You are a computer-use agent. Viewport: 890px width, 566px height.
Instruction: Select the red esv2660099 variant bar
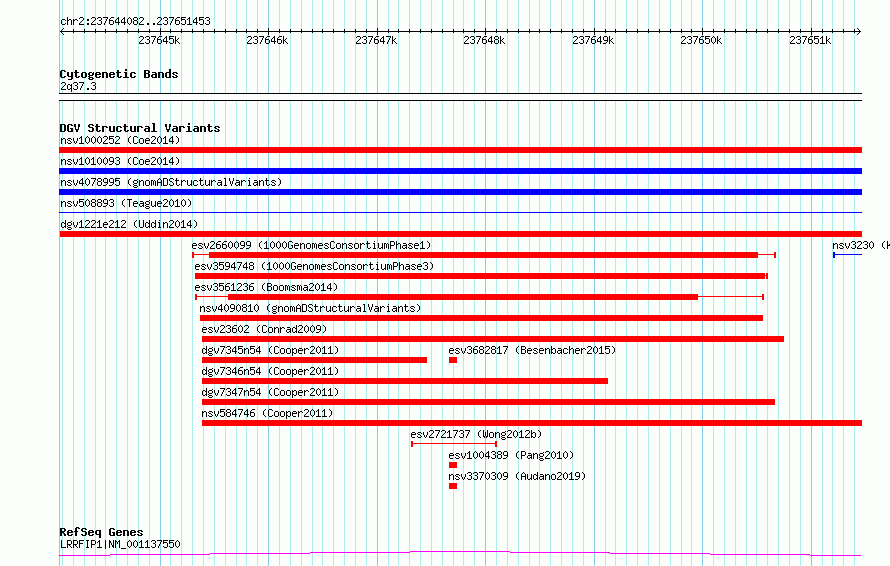484,255
